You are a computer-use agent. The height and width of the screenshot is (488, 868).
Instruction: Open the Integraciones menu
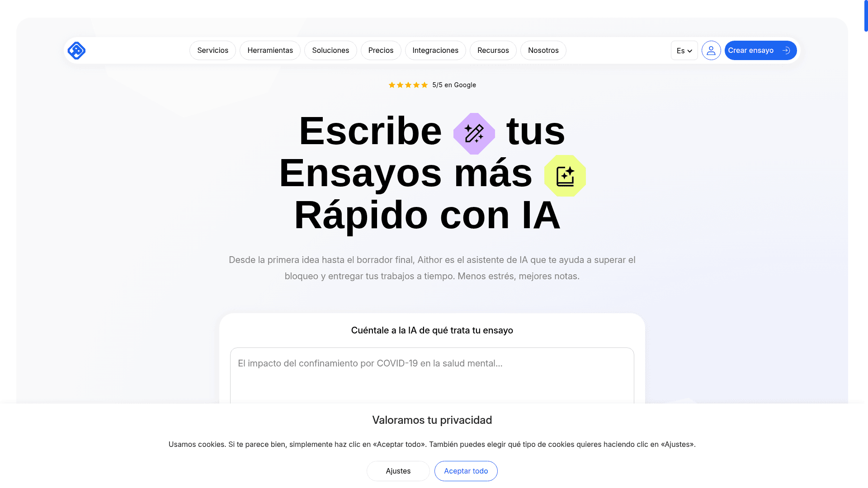[x=435, y=51]
